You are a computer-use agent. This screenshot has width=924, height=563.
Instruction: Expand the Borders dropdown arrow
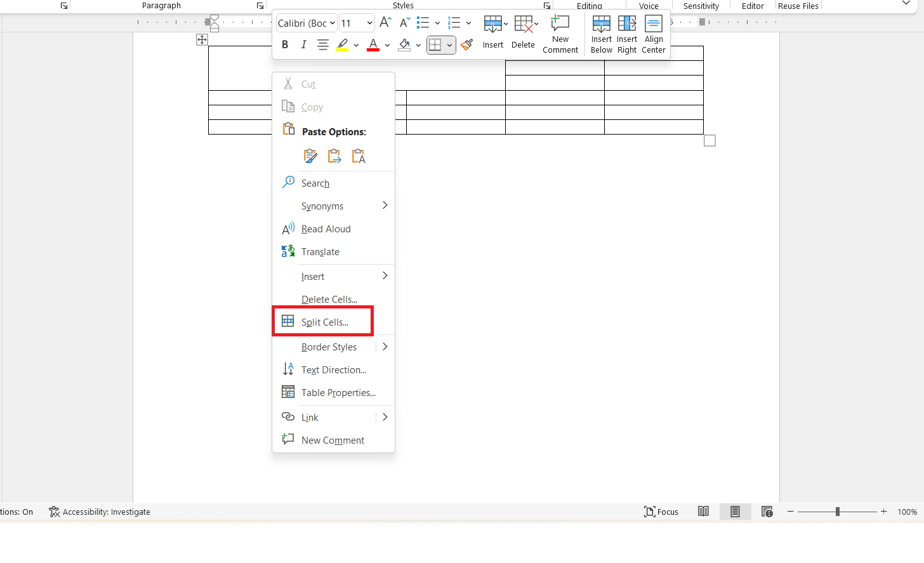[x=449, y=45]
